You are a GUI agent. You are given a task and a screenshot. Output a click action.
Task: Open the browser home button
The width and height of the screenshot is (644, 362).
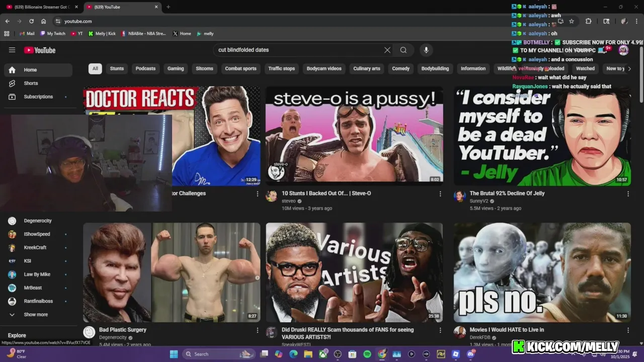(44, 21)
